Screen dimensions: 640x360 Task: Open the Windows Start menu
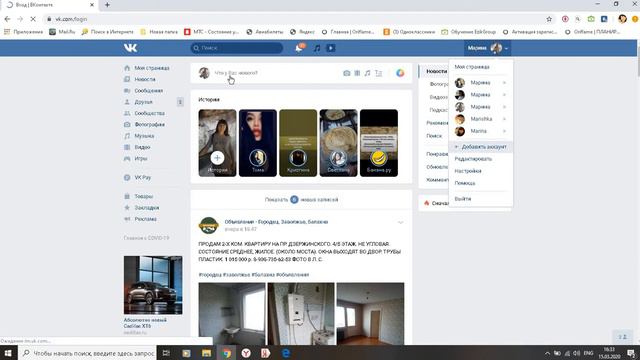[x=8, y=353]
